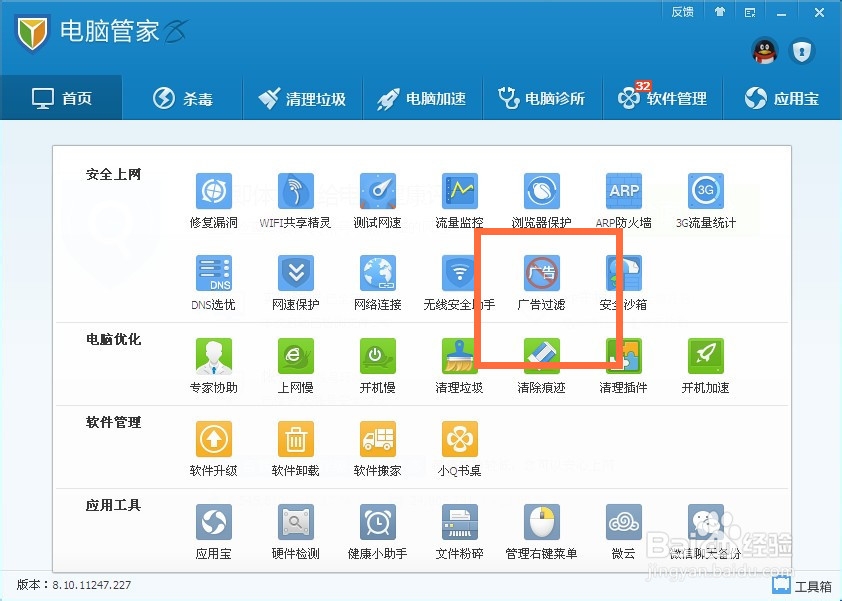The height and width of the screenshot is (601, 842).
Task: Open 网络连接 tool
Action: point(378,283)
